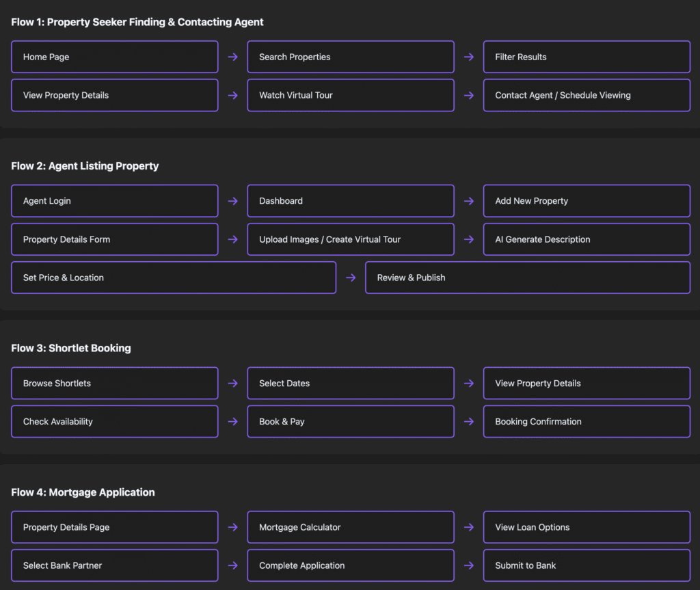Screen dimensions: 700x590
Task: Click the Flow 3: Shortlet Booking heading
Action: click(71, 348)
